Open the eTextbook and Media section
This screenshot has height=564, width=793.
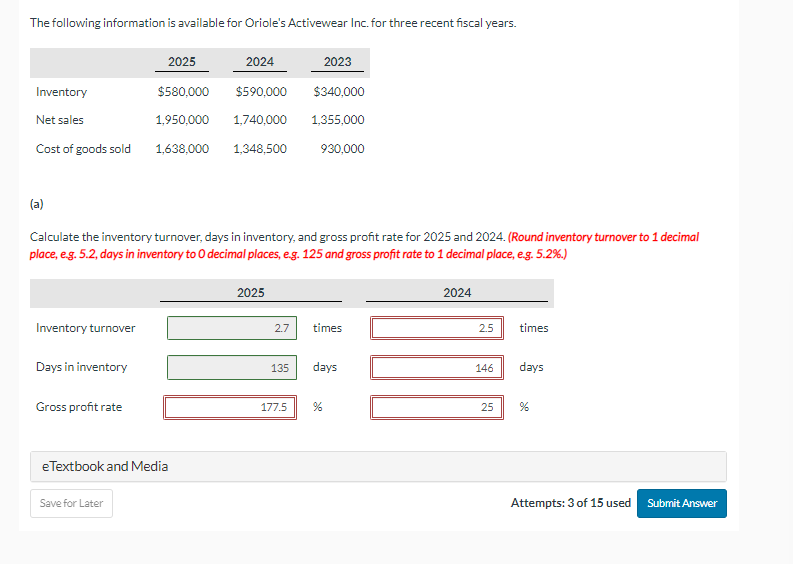[378, 466]
